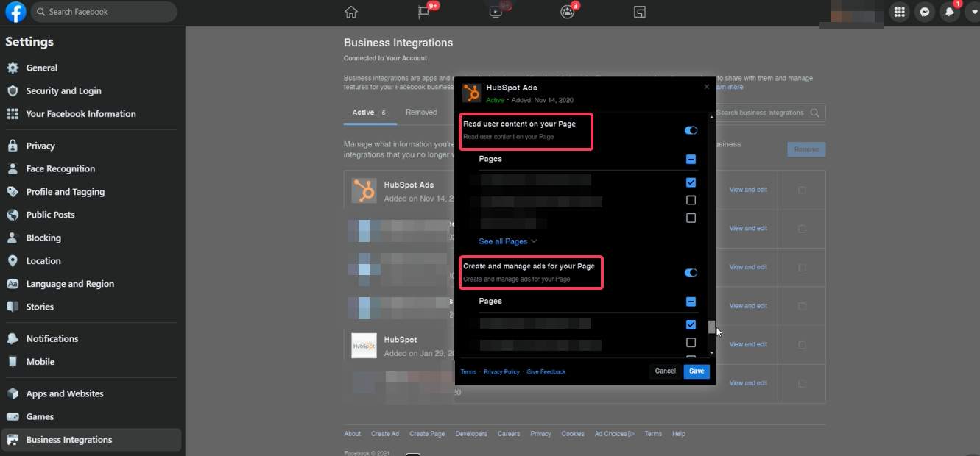The width and height of the screenshot is (980, 456).
Task: Switch to the Removed tab
Action: pyautogui.click(x=421, y=113)
